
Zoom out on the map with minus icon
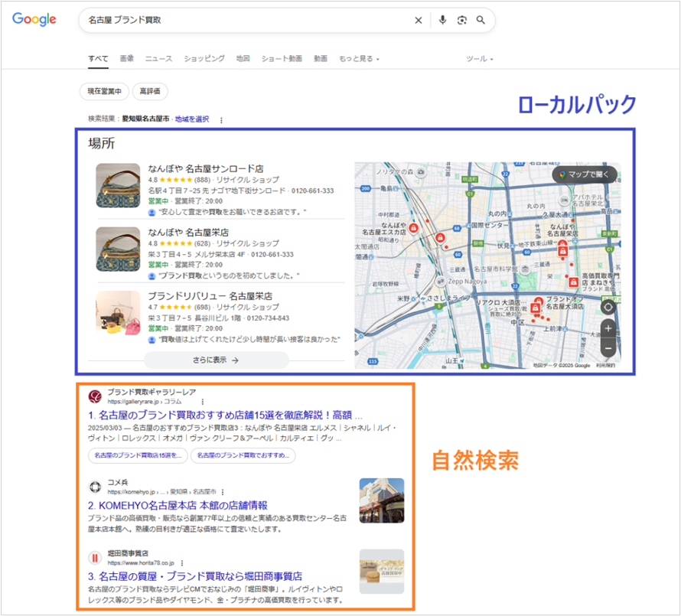click(x=608, y=348)
